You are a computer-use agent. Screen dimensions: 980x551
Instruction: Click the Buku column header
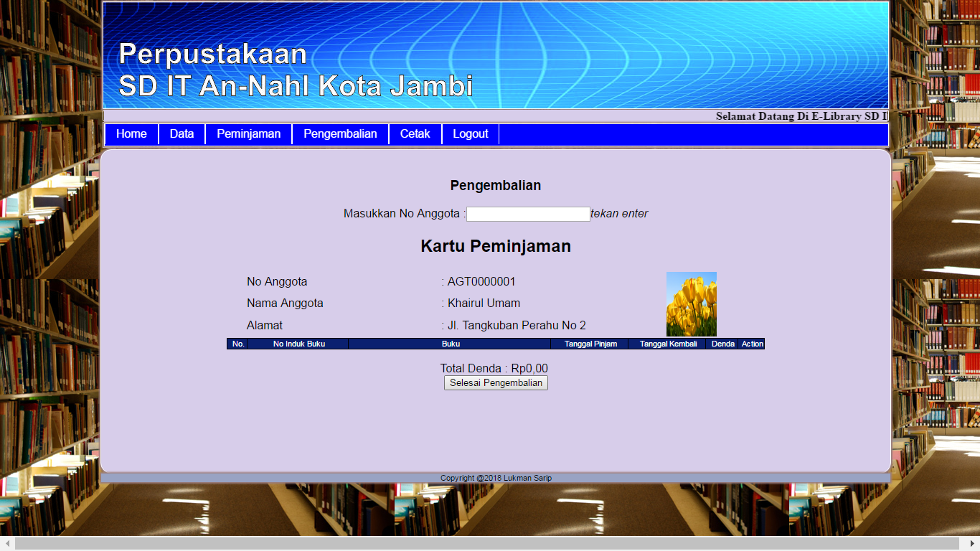pos(451,344)
